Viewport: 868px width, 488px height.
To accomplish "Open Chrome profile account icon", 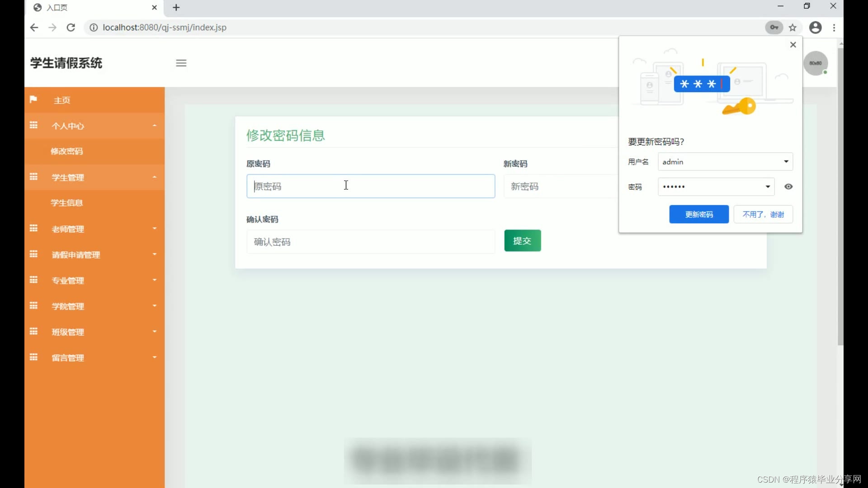I will click(x=815, y=28).
